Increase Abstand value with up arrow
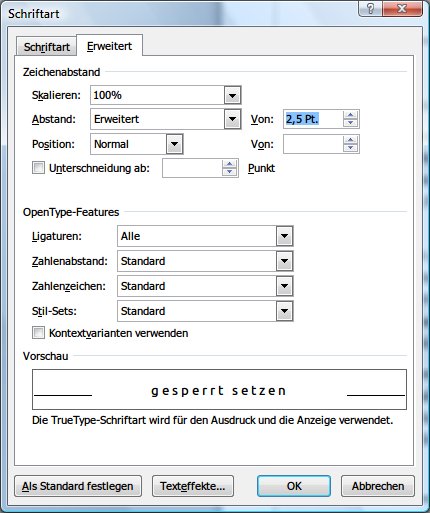Screen dimensions: 430x513 point(350,115)
